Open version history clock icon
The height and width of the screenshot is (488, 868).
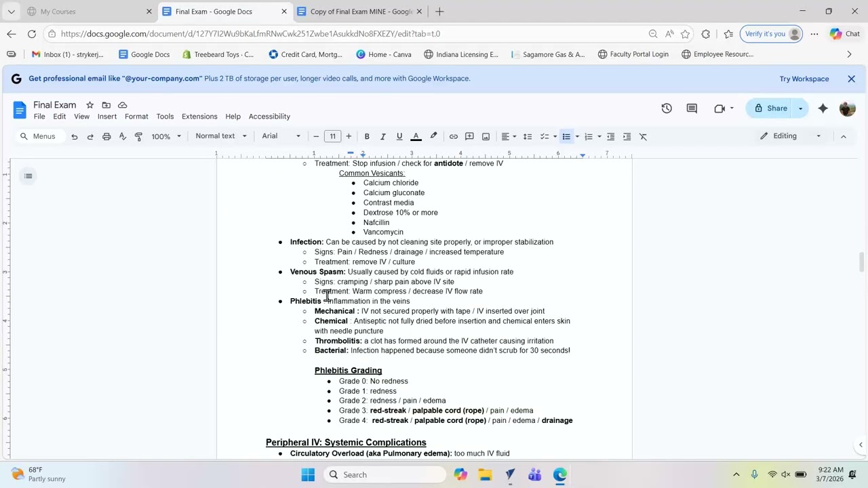tap(667, 108)
